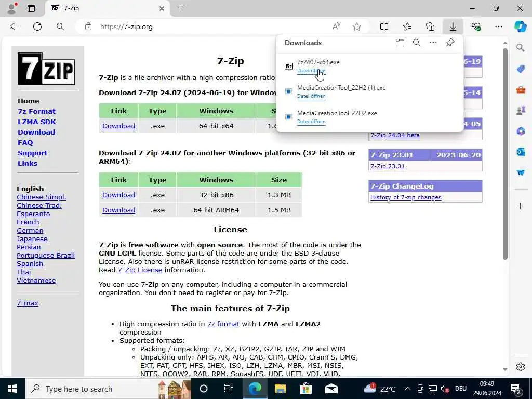532x399 pixels.
Task: Open Download menu link in sidebar
Action: pyautogui.click(x=36, y=132)
